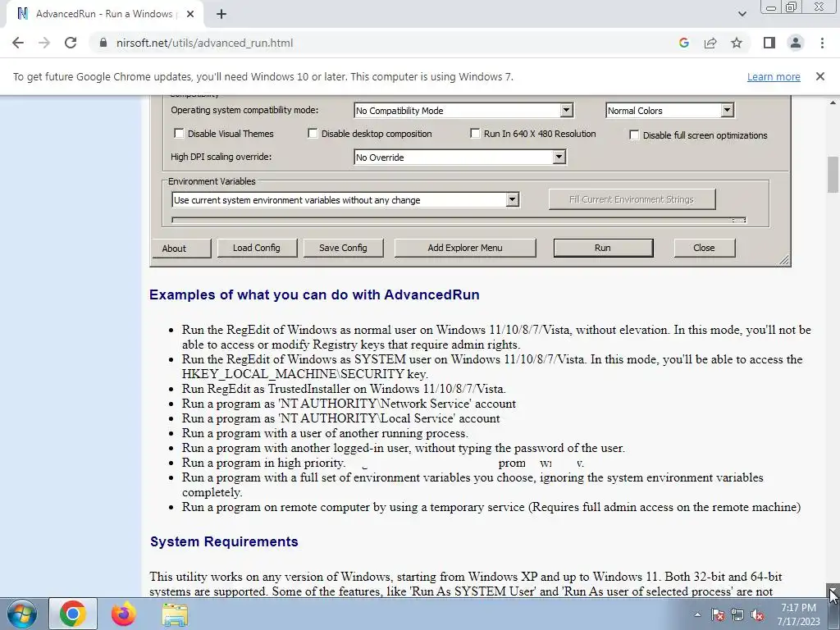The height and width of the screenshot is (630, 840).
Task: Enable Run In 640 X 480 Resolution
Action: click(x=475, y=134)
